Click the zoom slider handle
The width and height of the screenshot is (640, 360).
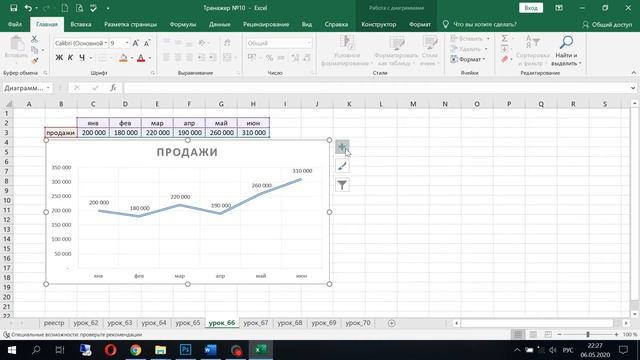tap(588, 334)
